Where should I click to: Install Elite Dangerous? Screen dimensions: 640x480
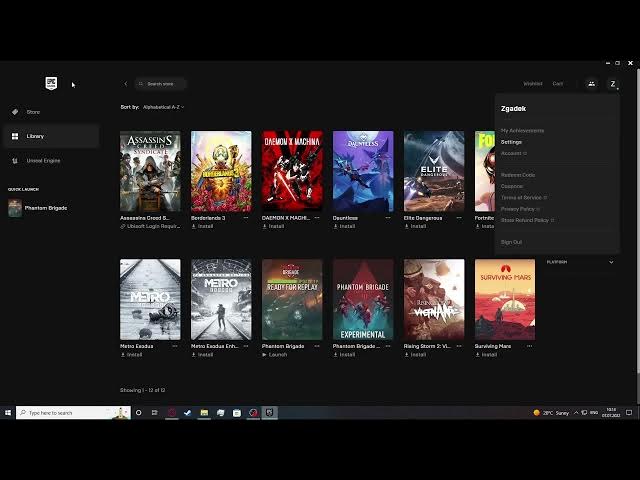pos(416,226)
